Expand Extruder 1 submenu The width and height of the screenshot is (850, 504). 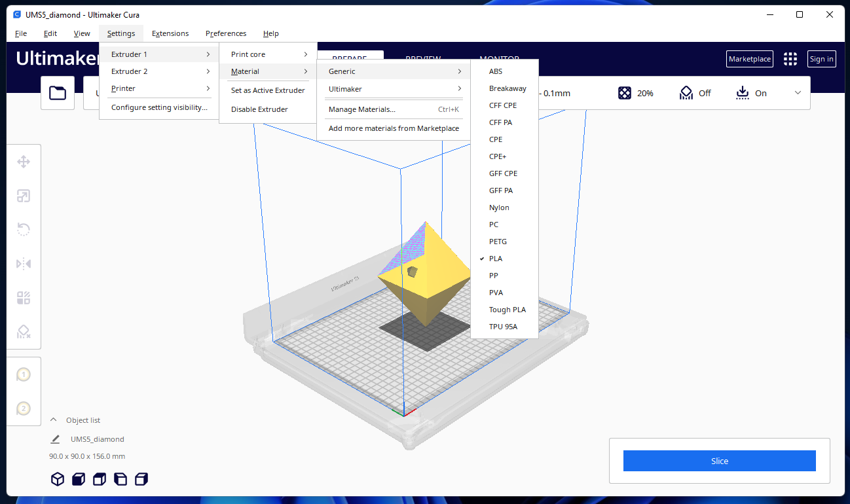click(x=159, y=54)
